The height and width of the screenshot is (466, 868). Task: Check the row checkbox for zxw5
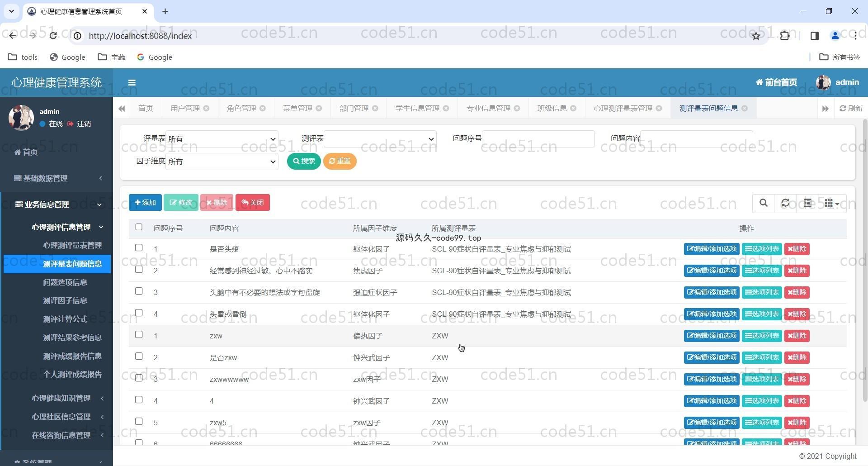tap(139, 422)
